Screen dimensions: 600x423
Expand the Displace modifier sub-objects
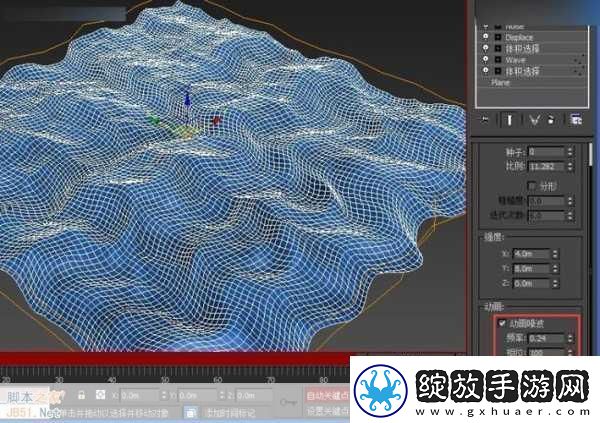498,37
